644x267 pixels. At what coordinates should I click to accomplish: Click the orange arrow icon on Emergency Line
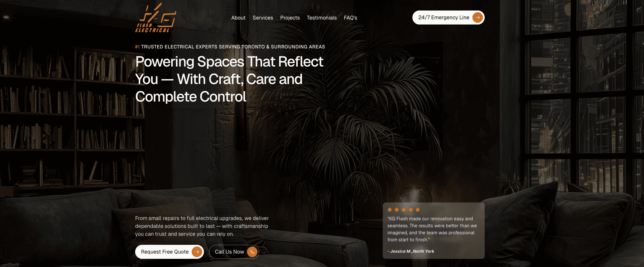click(x=477, y=18)
